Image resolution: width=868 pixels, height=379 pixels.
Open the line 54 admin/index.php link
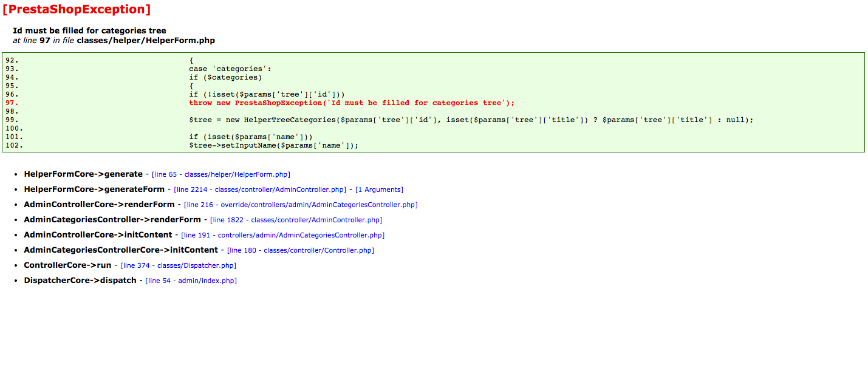pyautogui.click(x=191, y=281)
